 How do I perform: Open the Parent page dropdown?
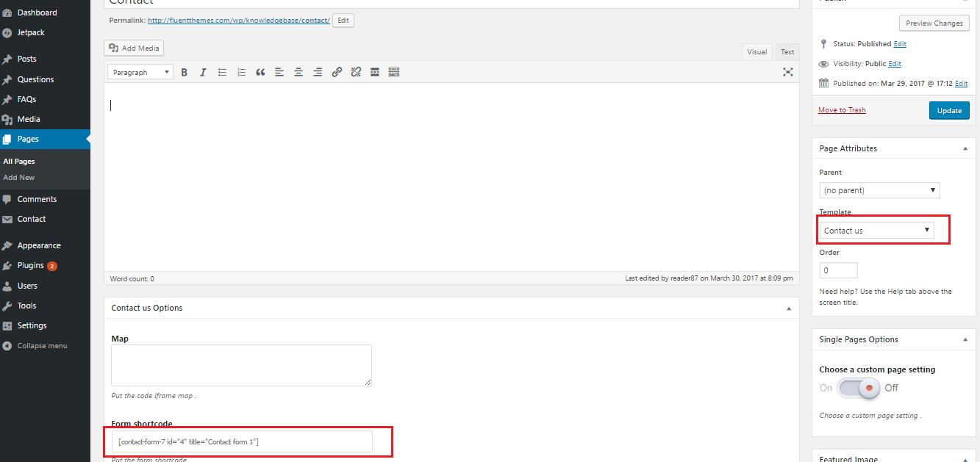click(879, 190)
